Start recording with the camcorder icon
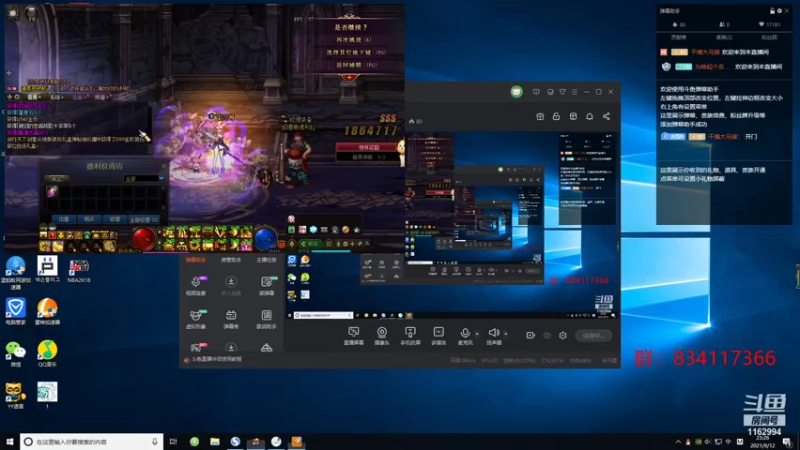800x450 pixels. [x=531, y=335]
